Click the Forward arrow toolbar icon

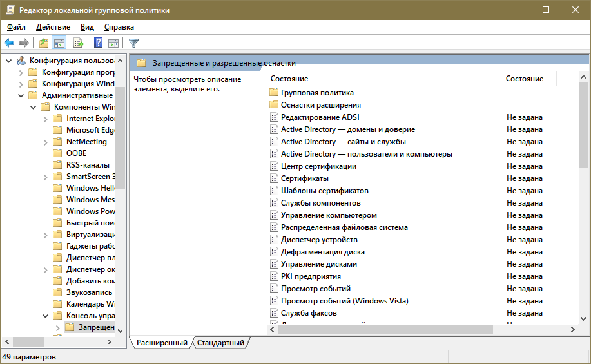(24, 43)
